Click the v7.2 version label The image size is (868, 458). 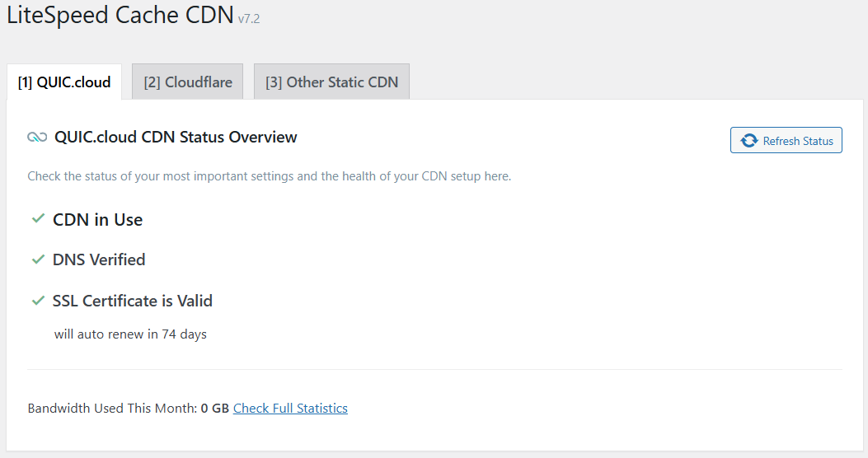249,19
